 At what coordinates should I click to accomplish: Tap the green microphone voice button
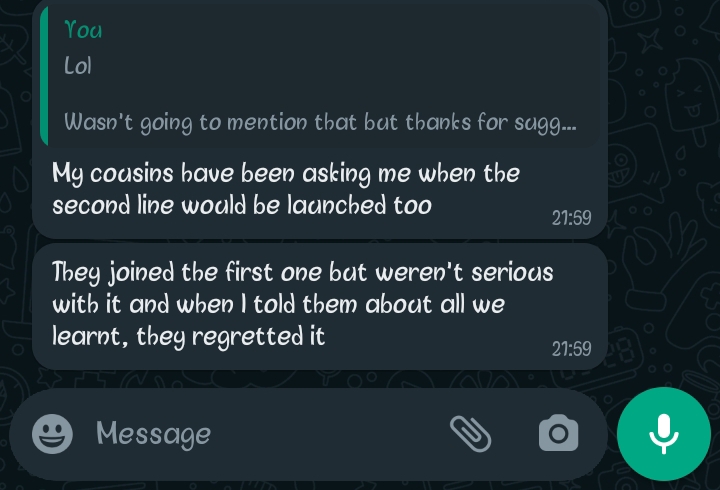coord(664,434)
